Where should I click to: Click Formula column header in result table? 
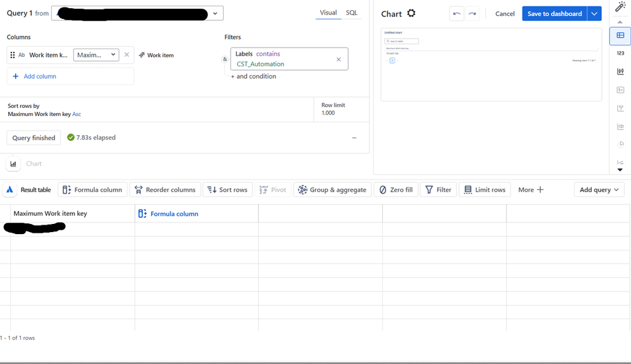click(168, 214)
